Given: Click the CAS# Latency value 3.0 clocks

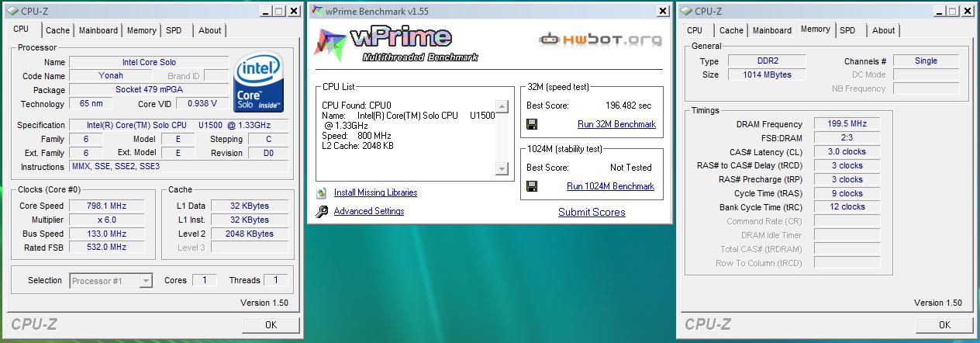Looking at the screenshot, I should (x=847, y=152).
